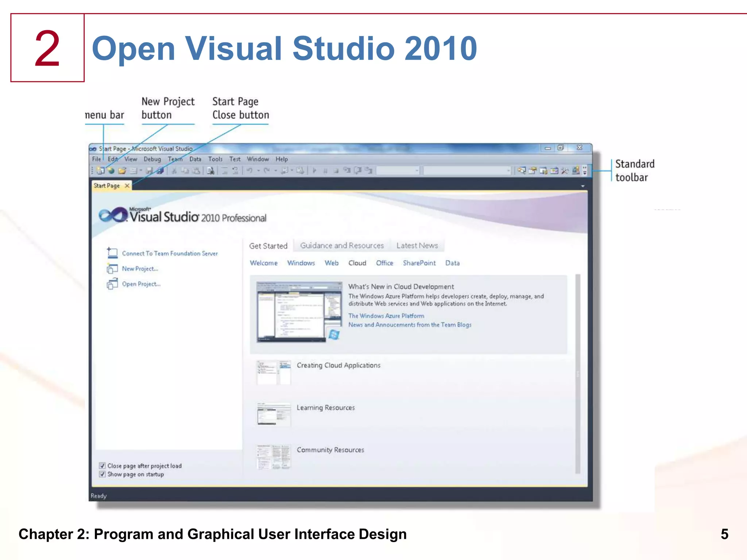
Task: Click the Step Out debug icon
Action: coord(369,170)
